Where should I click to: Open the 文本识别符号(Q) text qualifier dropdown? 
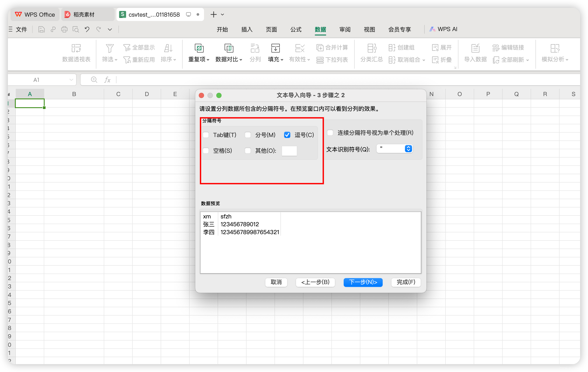[x=408, y=149]
